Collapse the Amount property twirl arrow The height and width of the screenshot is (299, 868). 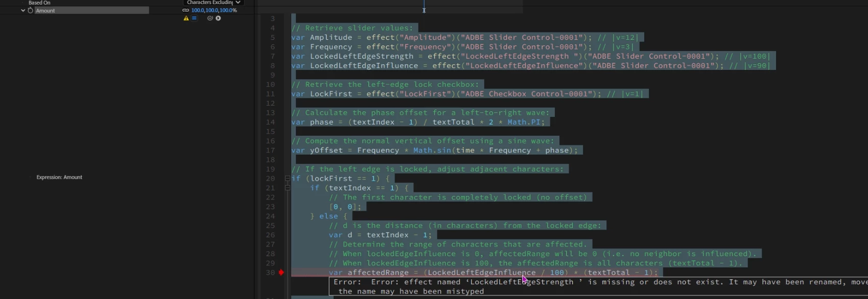pos(23,10)
